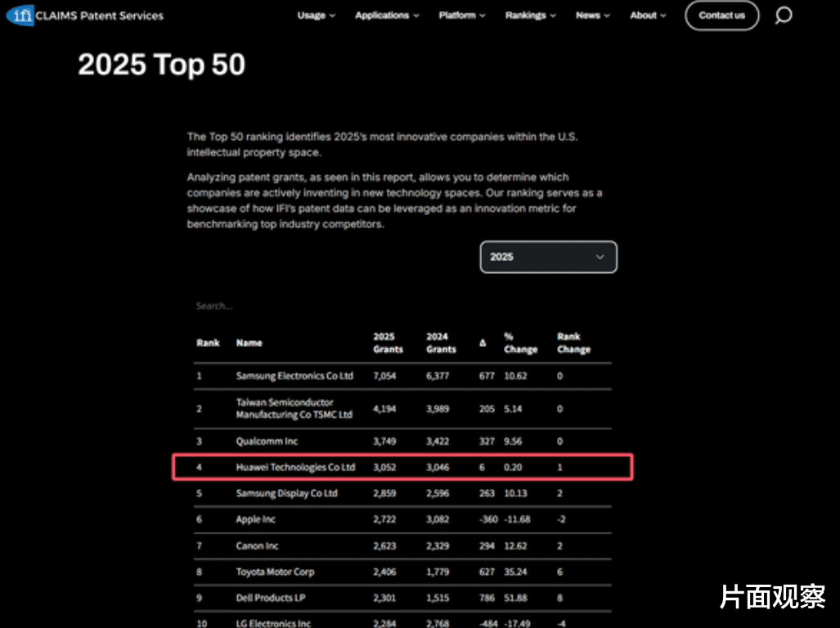This screenshot has width=840, height=628.
Task: Sort by the Rank Change column header
Action: (573, 343)
